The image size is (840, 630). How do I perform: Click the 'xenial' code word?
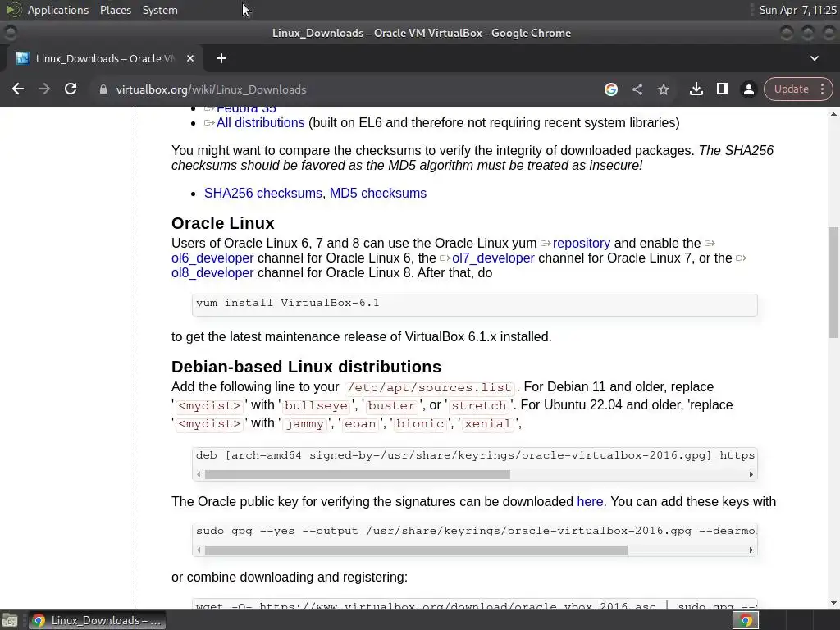[487, 424]
